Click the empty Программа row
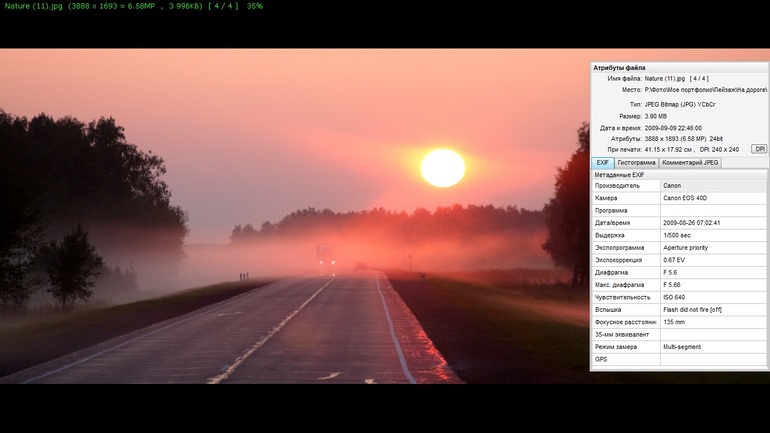The image size is (770, 433). [679, 211]
